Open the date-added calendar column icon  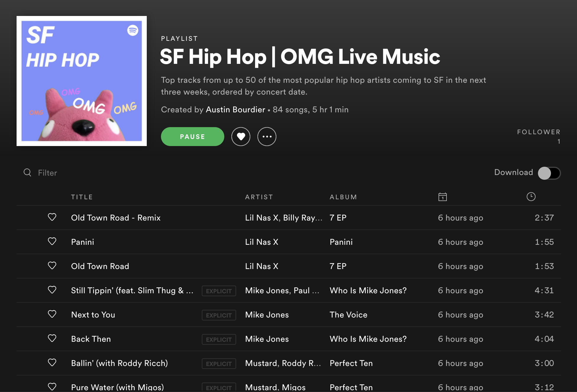coord(442,197)
